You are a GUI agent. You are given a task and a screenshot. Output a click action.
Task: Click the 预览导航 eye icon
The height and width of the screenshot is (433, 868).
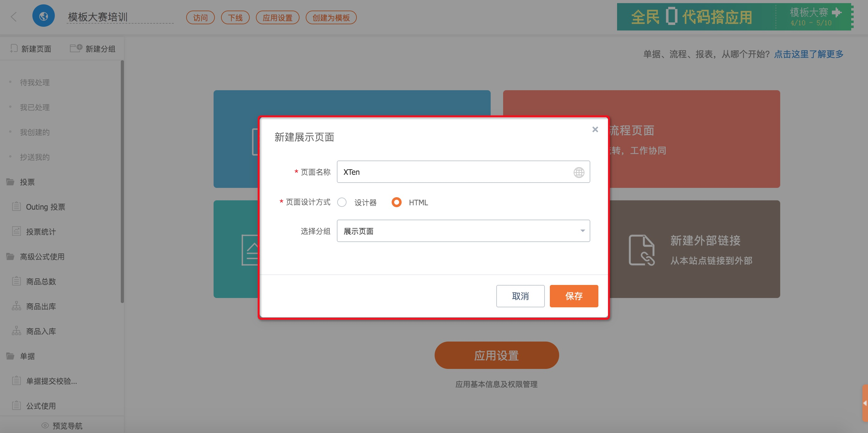click(x=45, y=425)
